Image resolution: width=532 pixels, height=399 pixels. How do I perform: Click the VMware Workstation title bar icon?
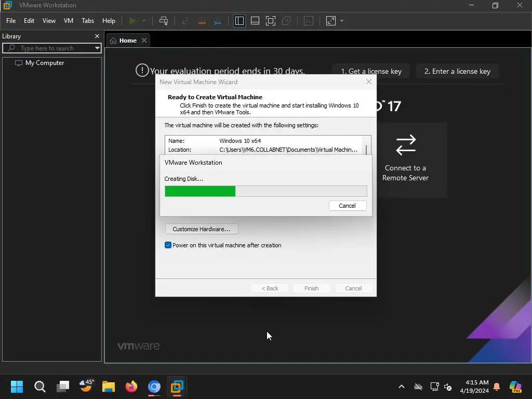click(7, 5)
